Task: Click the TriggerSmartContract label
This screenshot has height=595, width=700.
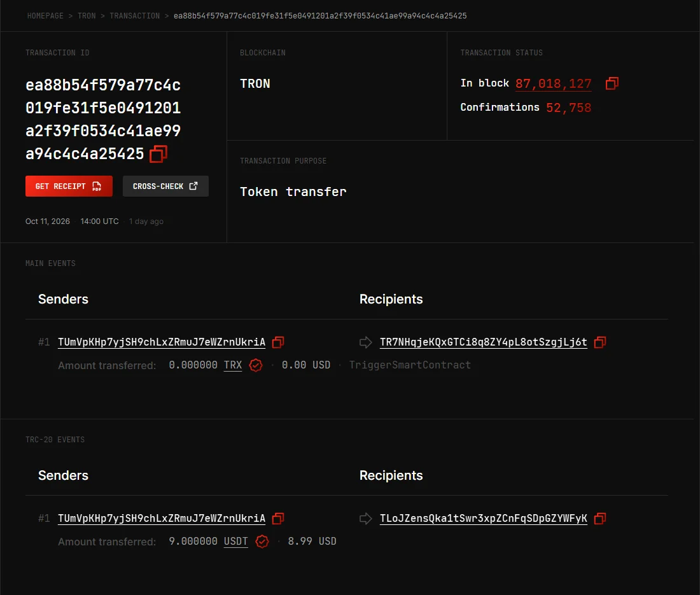Action: coord(410,365)
